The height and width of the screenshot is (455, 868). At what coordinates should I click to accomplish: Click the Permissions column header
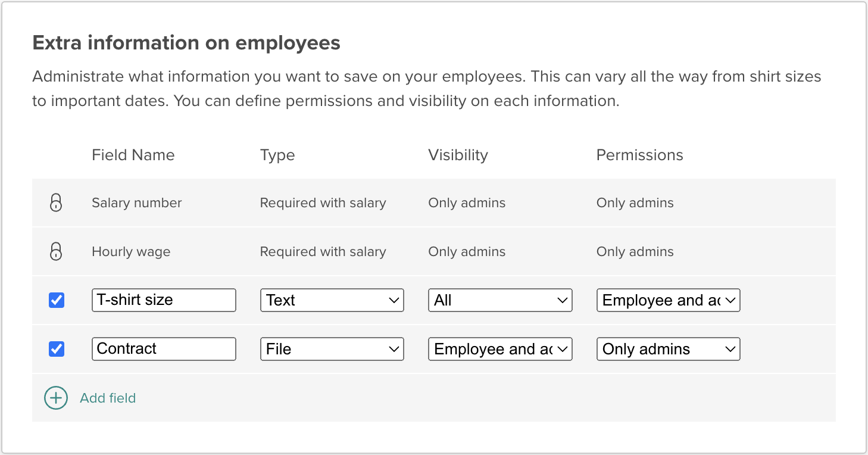(639, 155)
